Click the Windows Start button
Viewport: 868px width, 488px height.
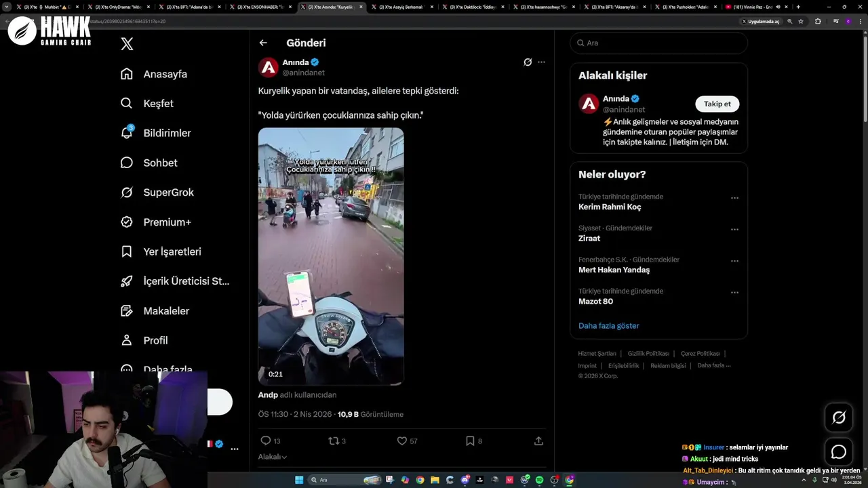[x=299, y=480]
